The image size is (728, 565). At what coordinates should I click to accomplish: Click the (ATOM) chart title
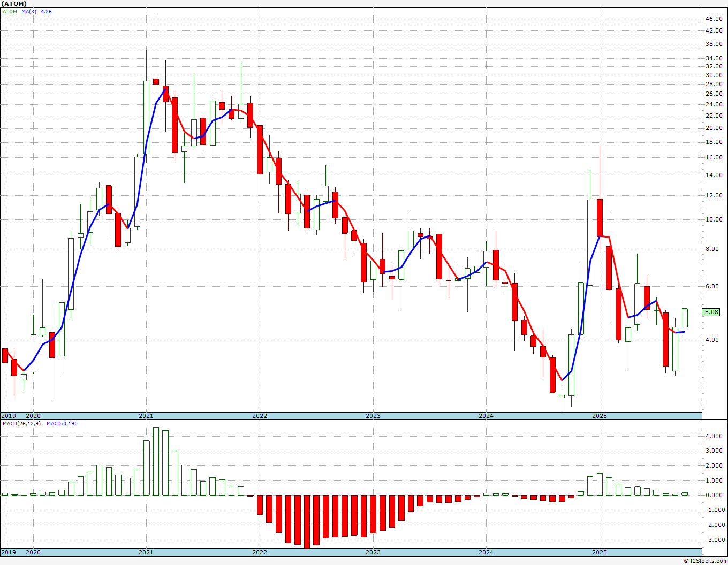pos(14,4)
